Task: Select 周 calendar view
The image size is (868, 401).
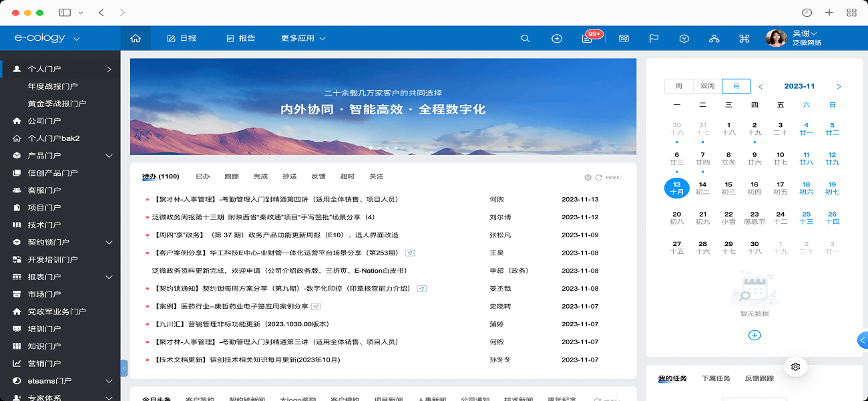Action: (x=679, y=86)
